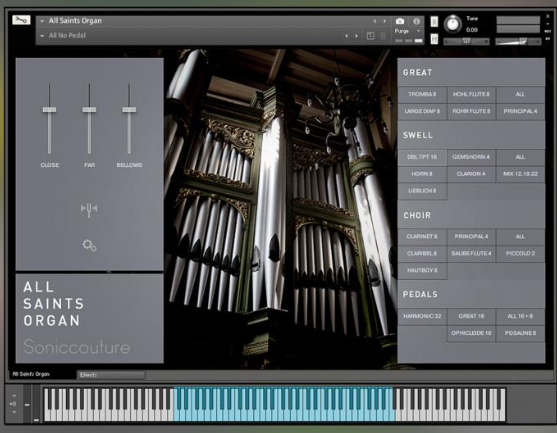
Task: Toggle Great PRINCIPAL 4 stop
Action: (520, 112)
